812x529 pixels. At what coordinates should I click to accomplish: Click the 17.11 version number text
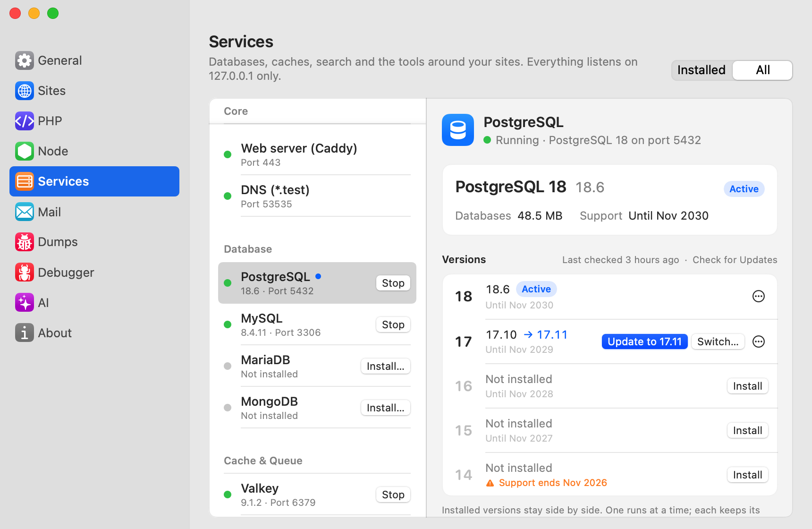[x=552, y=334]
